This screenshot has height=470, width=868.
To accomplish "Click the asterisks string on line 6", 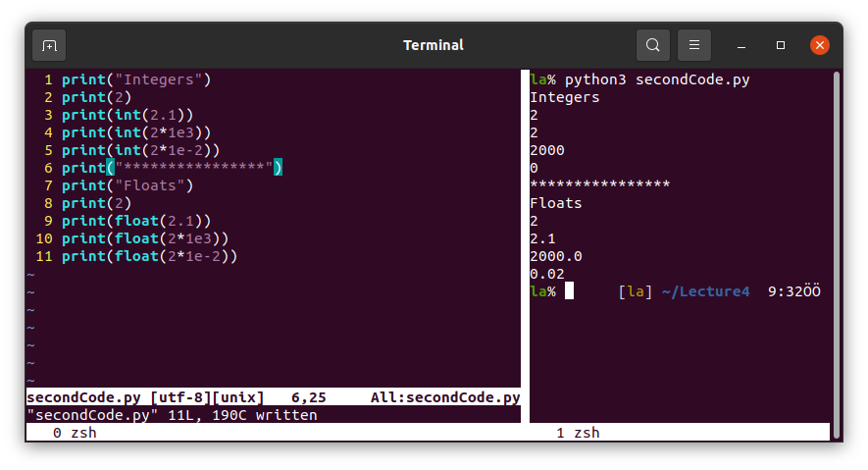I will (197, 168).
